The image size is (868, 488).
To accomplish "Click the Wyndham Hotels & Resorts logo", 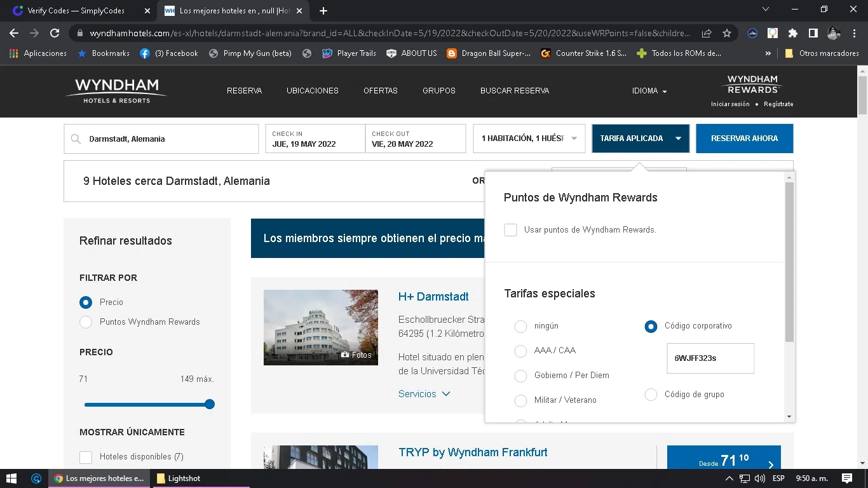I will pyautogui.click(x=116, y=90).
